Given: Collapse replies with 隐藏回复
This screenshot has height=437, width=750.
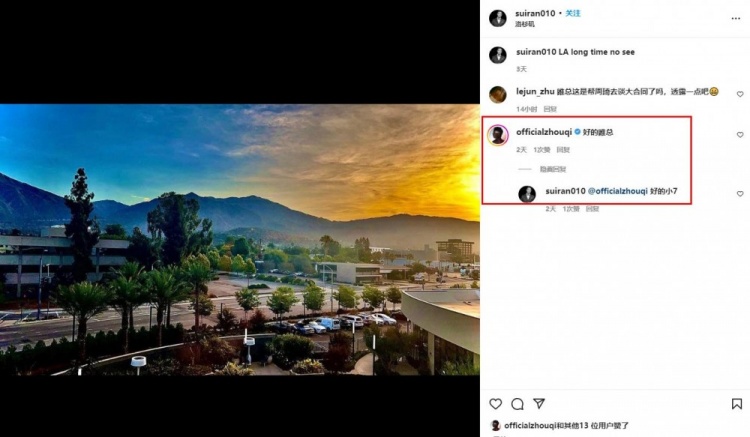Looking at the screenshot, I should 553,169.
